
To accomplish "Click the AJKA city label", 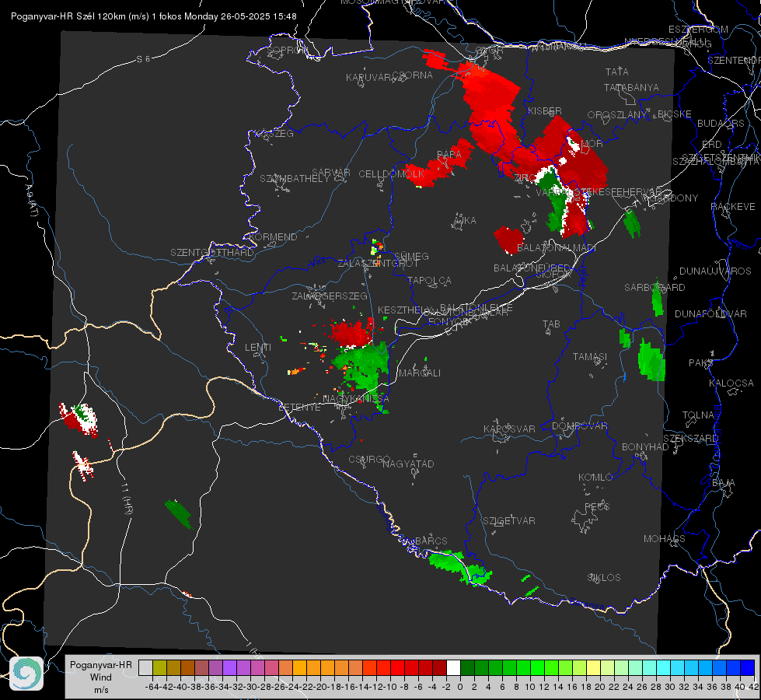I will 464,221.
